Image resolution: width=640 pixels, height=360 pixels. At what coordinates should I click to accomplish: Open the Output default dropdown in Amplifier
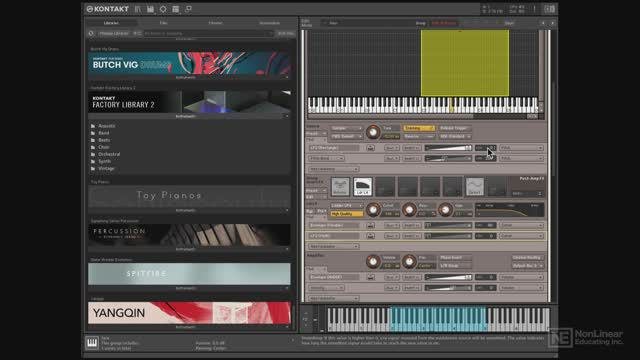pos(527,266)
